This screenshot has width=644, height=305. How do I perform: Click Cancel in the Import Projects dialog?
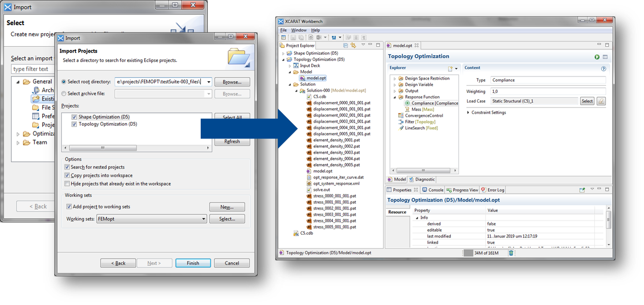(x=232, y=263)
